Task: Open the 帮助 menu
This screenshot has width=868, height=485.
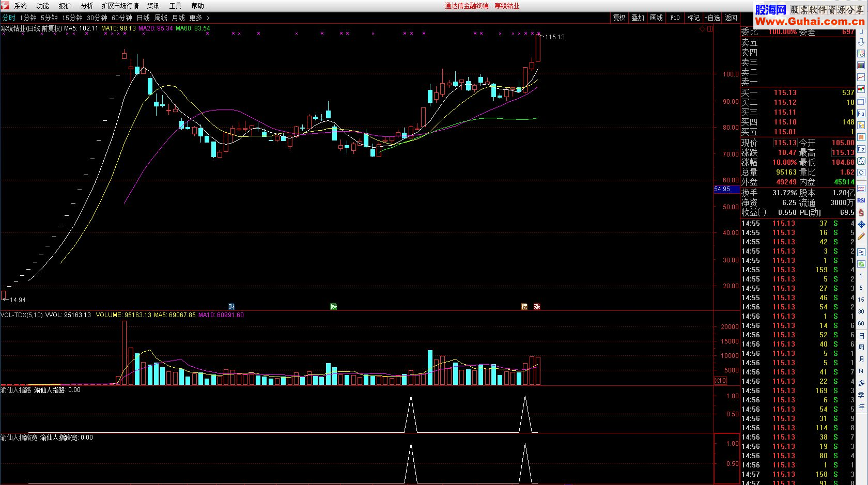Action: coord(198,6)
